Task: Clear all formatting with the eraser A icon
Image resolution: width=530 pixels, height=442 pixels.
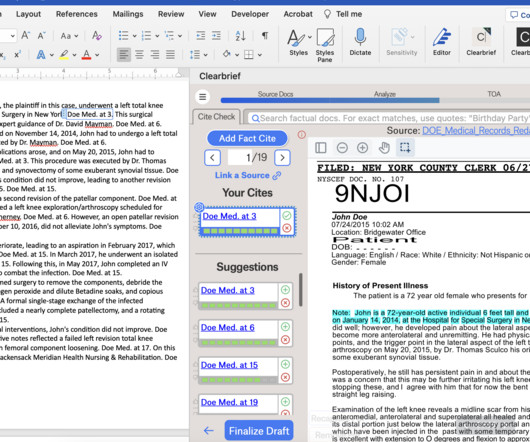Action: coord(97,35)
